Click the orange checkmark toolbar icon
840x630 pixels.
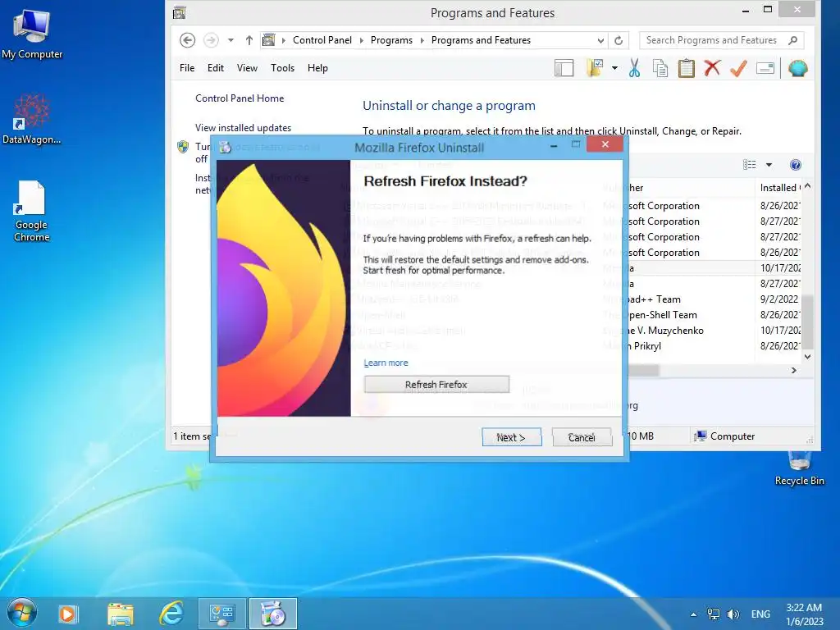739,68
